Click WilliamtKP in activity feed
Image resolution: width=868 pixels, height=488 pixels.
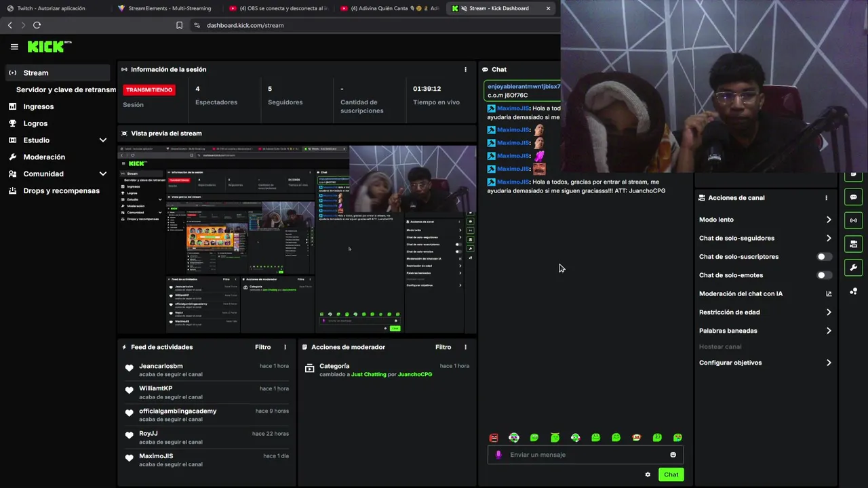(156, 388)
